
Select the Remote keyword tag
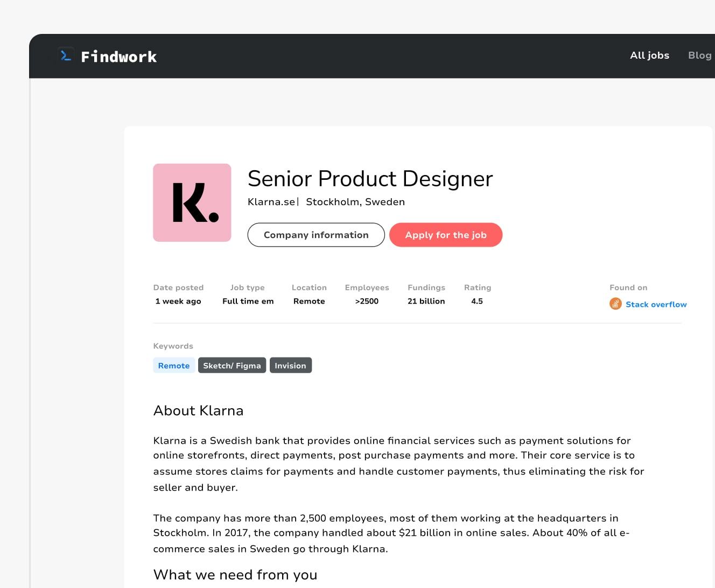pos(173,365)
